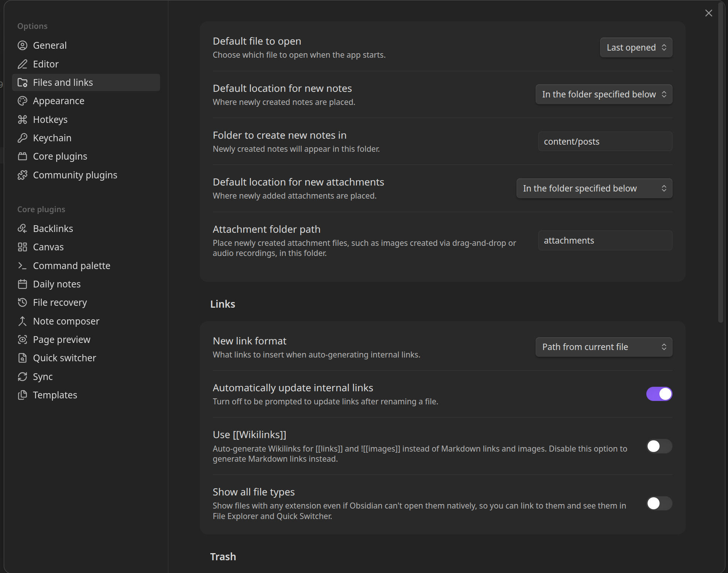The width and height of the screenshot is (728, 573).
Task: Click the Attachment folder path field
Action: [605, 241]
